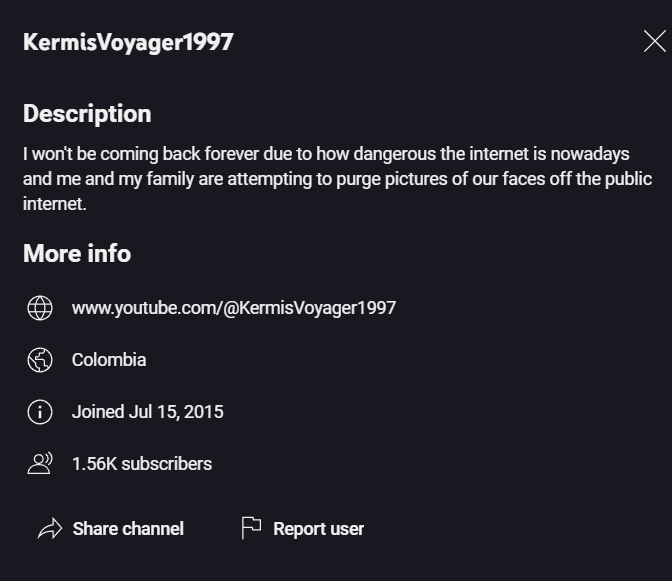Click the report flag icon
The image size is (672, 581).
pyautogui.click(x=251, y=528)
